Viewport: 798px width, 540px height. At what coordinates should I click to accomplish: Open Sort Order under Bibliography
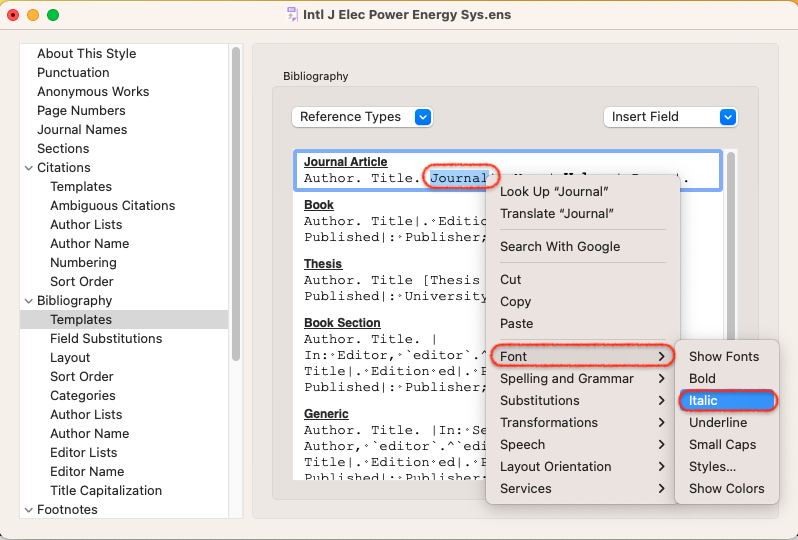[82, 377]
